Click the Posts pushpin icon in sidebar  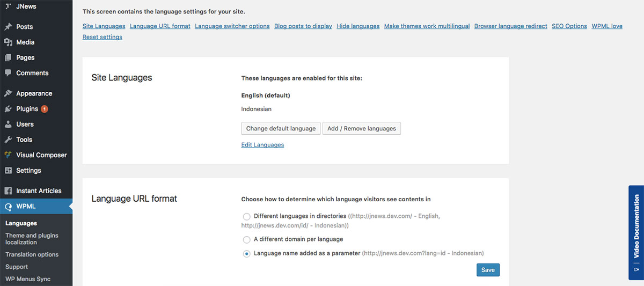pyautogui.click(x=8, y=27)
